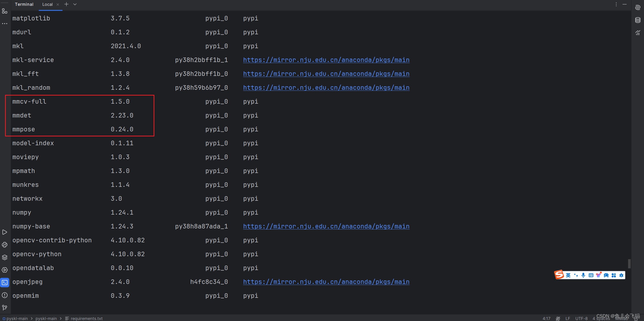Select the Terminal tool window icon
Image resolution: width=644 pixels, height=321 pixels.
click(5, 282)
